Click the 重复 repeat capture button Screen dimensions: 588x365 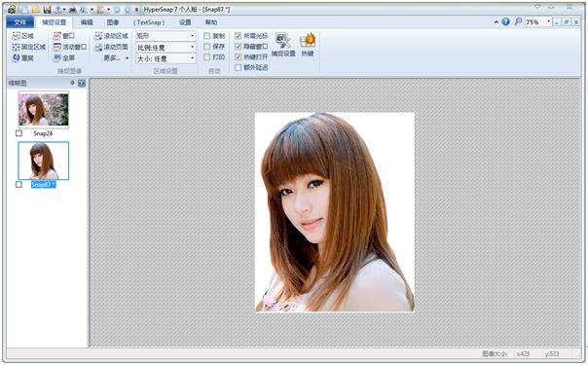(x=23, y=57)
